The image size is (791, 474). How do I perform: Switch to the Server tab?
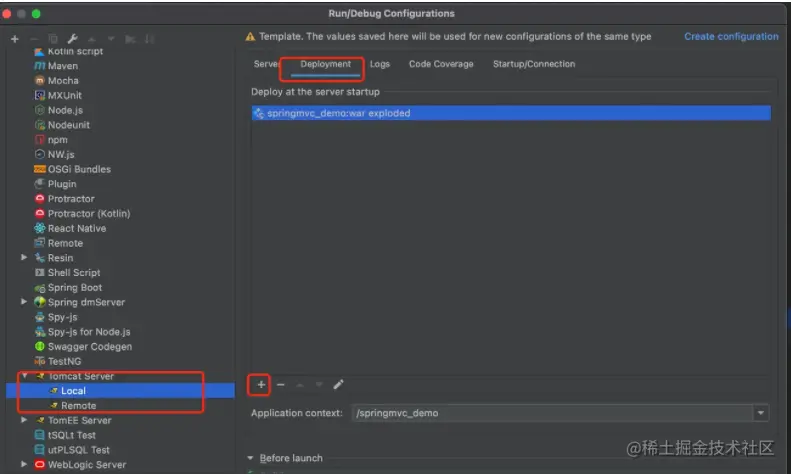coord(266,64)
